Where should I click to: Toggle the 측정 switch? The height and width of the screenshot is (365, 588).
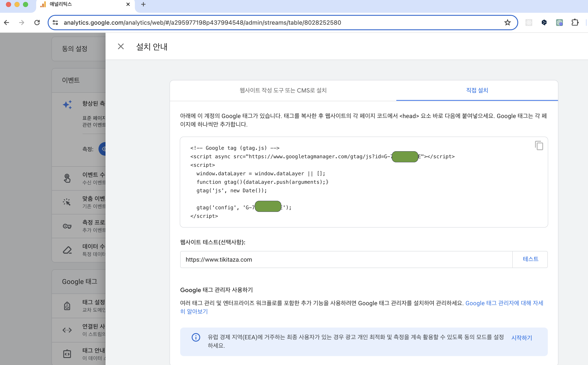click(102, 149)
